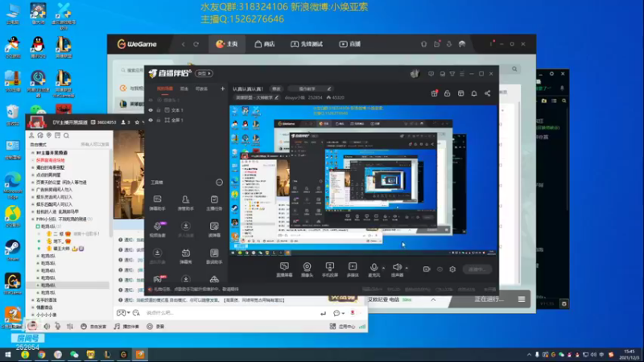Start 视频连麦 from the toolbox
Screen dimensions: 644x362
point(157,229)
